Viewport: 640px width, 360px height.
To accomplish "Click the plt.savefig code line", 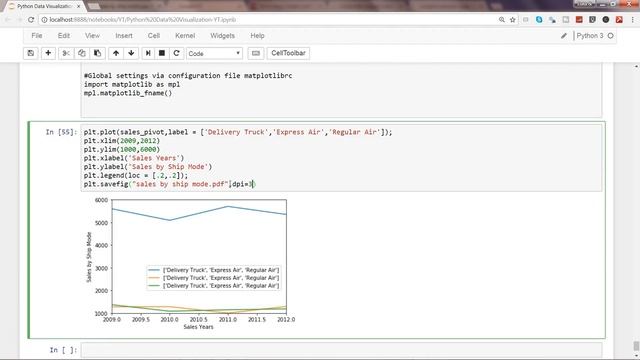I will pyautogui.click(x=169, y=184).
